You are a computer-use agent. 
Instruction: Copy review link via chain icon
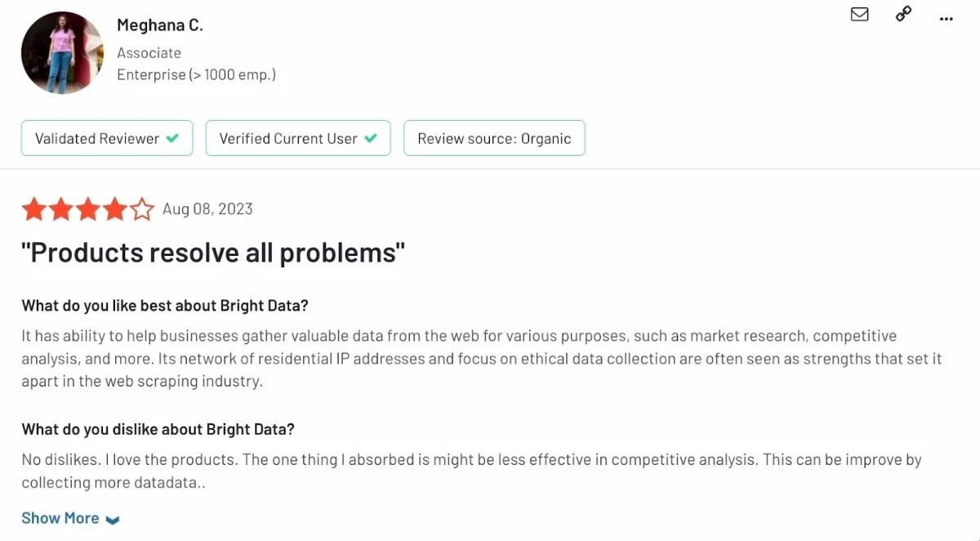(x=903, y=14)
